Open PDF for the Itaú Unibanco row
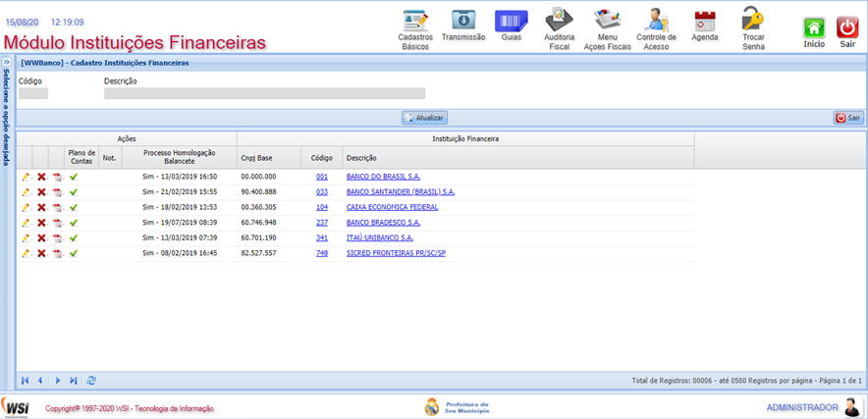 tap(58, 238)
